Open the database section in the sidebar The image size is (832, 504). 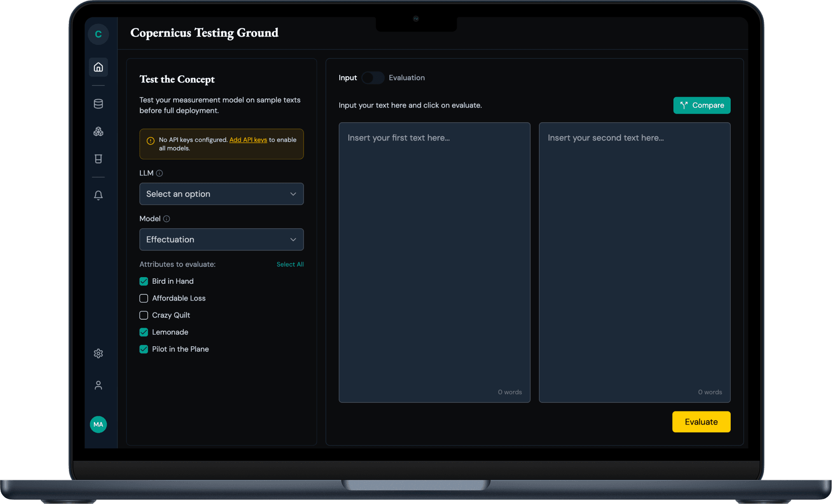click(x=98, y=103)
